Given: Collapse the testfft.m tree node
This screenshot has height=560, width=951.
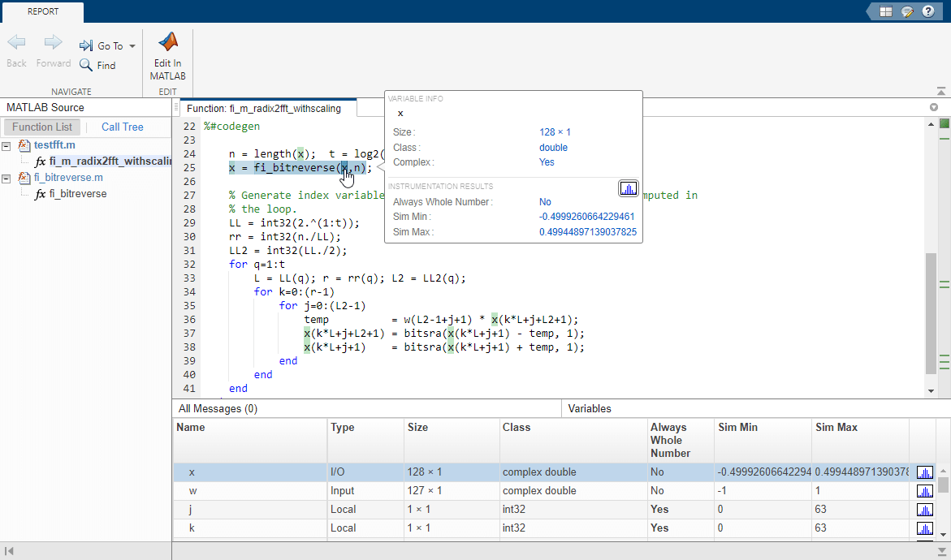Looking at the screenshot, I should 7,145.
